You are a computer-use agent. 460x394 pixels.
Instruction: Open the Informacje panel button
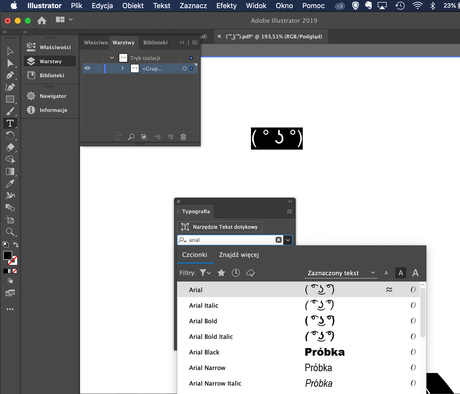[x=50, y=110]
